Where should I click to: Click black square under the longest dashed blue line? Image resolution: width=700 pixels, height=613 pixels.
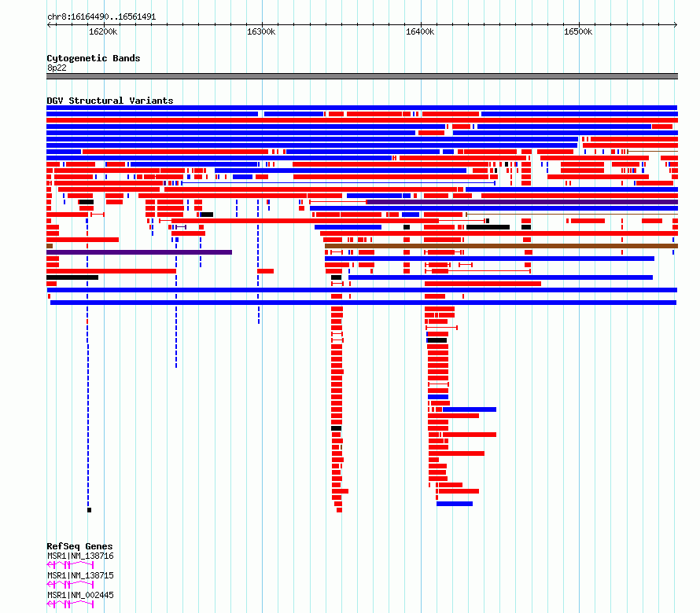pyautogui.click(x=90, y=510)
